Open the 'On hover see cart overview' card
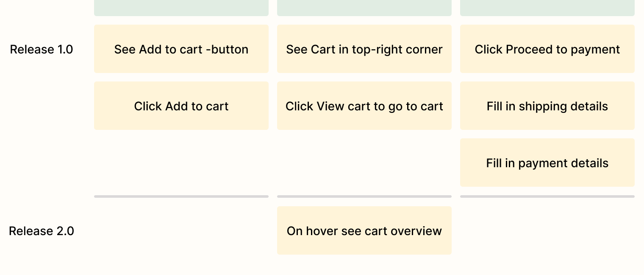 click(364, 230)
